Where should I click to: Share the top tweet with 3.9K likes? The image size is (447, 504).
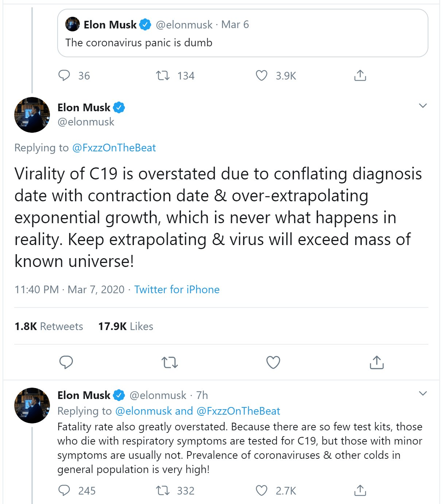tap(360, 75)
